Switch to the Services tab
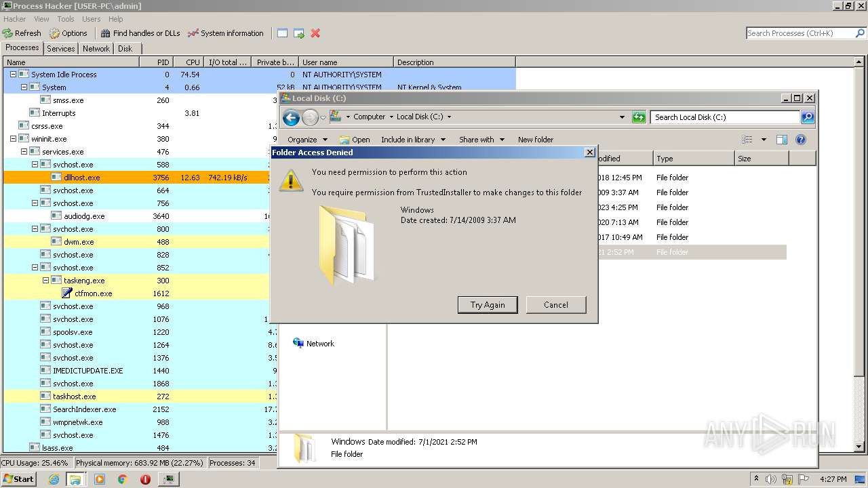 point(61,49)
